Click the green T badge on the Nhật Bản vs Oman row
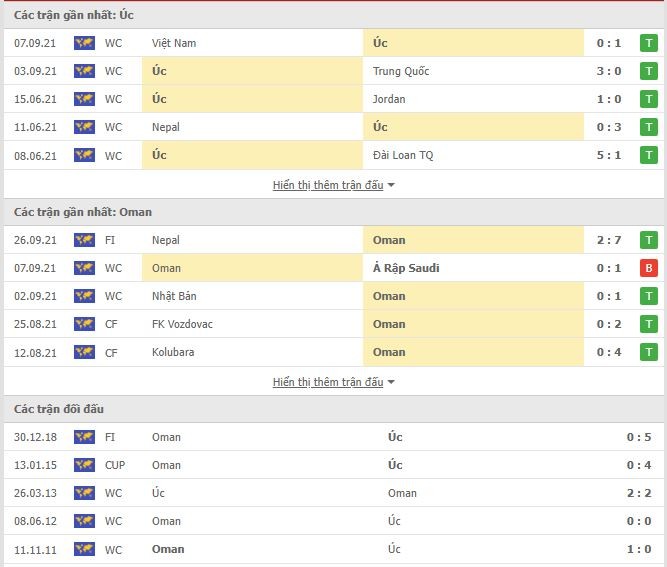Image resolution: width=667 pixels, height=567 pixels. click(x=649, y=296)
